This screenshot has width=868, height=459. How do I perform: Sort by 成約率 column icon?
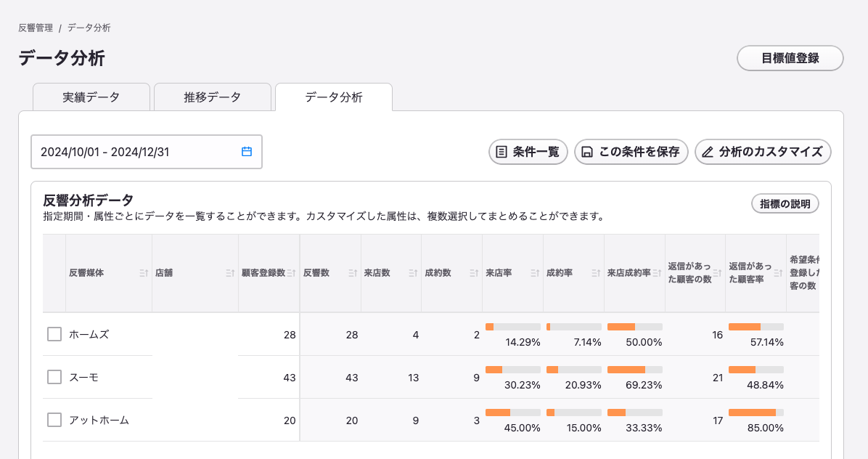[596, 273]
